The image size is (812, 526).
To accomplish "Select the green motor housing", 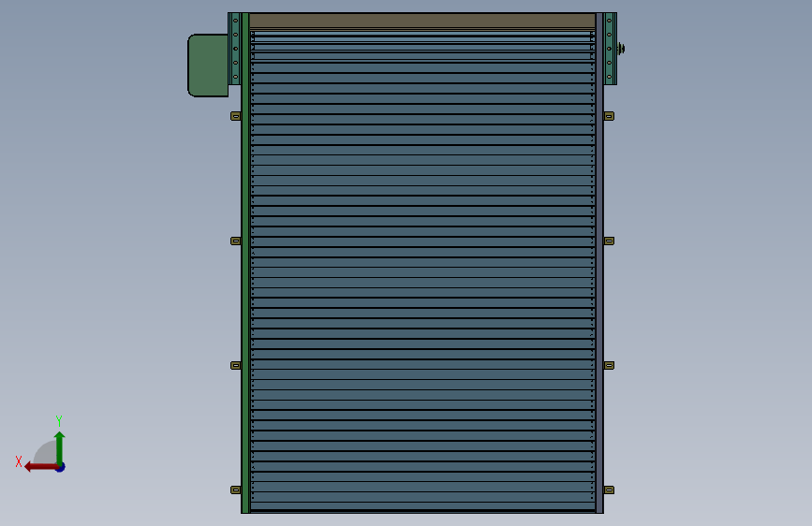I will coord(208,66).
